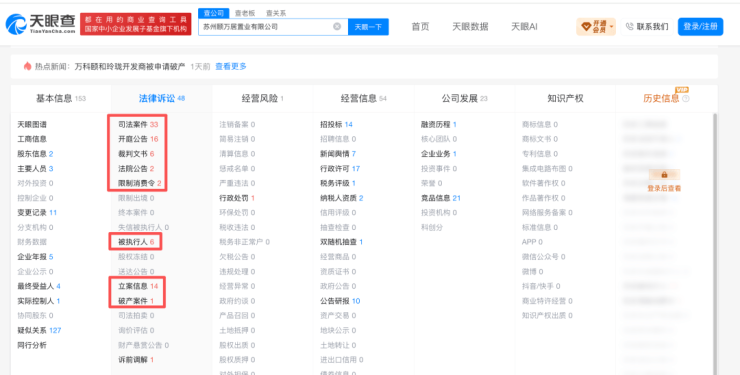The image size is (740, 375).
Task: Open the 法律诉讼 category tab
Action: pos(162,99)
